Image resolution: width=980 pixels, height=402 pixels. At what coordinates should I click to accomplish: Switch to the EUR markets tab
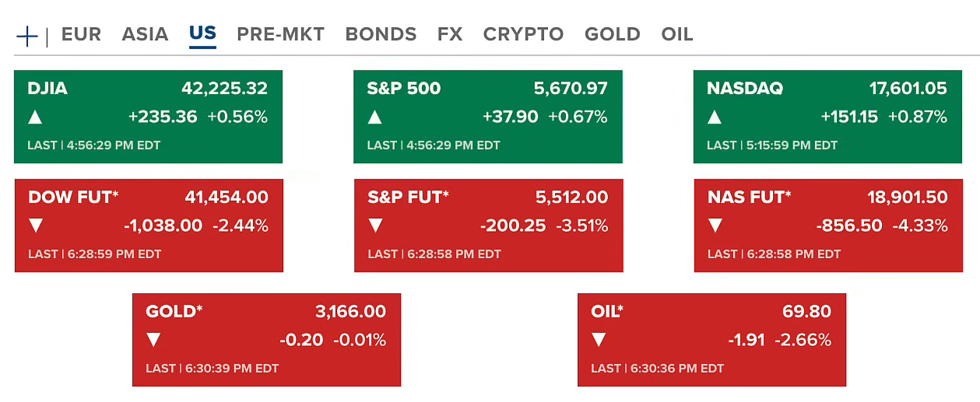pos(81,35)
